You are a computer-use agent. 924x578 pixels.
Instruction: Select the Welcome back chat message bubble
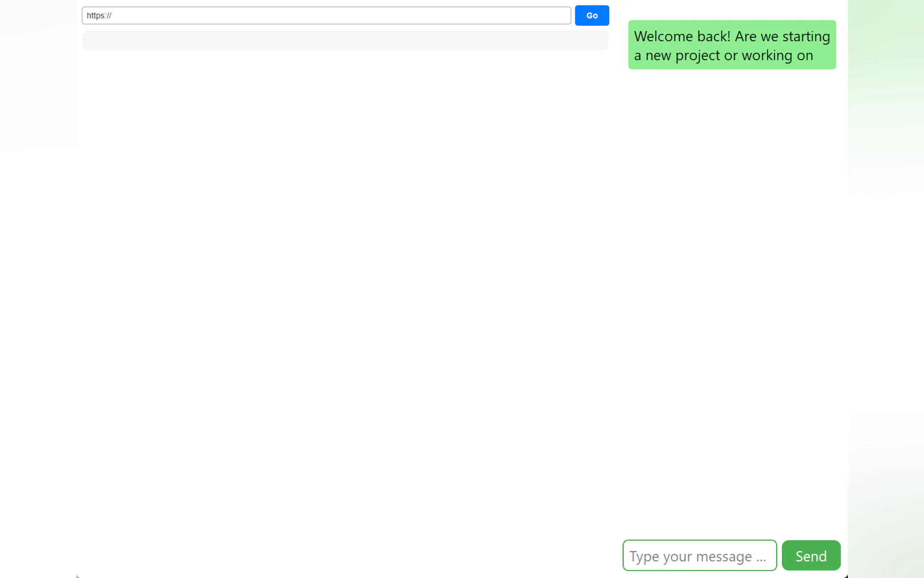pos(732,45)
